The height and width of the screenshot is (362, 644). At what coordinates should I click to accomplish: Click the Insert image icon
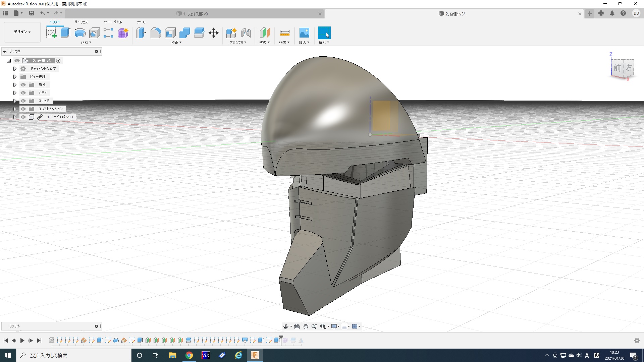pos(304,33)
